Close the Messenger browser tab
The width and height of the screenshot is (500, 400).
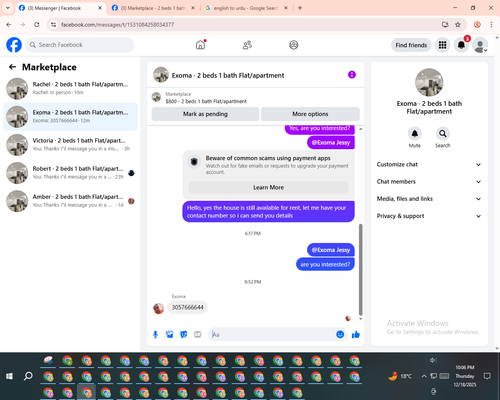pos(100,8)
